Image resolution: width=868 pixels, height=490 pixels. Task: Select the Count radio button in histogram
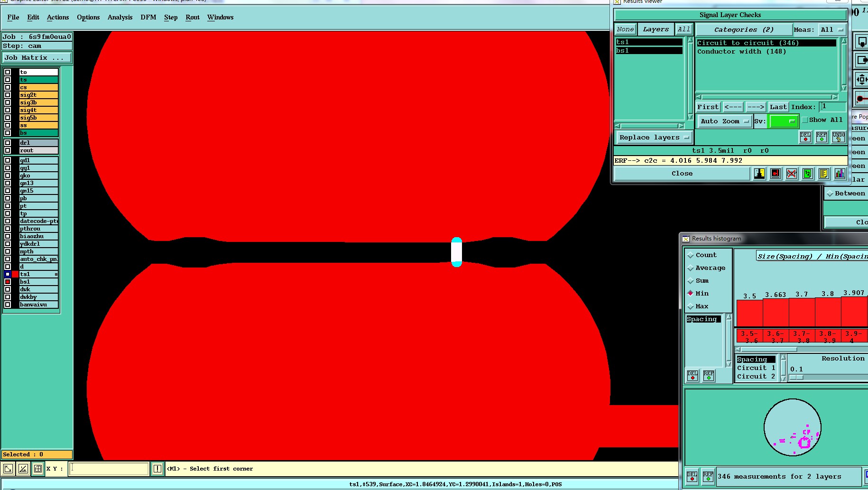[691, 255]
